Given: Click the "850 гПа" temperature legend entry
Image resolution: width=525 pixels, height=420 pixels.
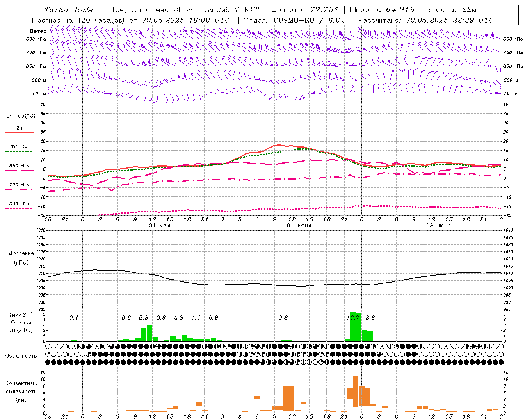Looking at the screenshot, I should click(x=19, y=166).
